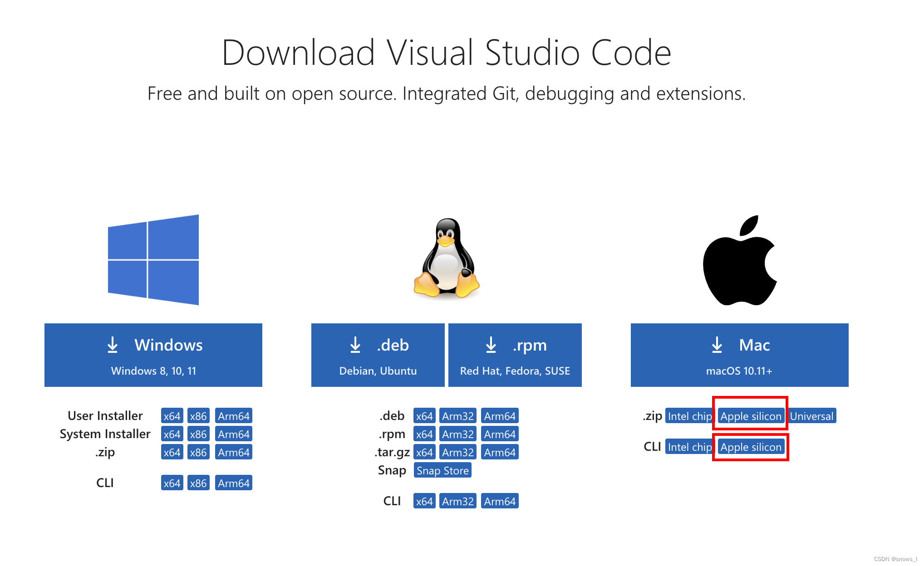Download the Windows CLI x86 build

pyautogui.click(x=198, y=483)
